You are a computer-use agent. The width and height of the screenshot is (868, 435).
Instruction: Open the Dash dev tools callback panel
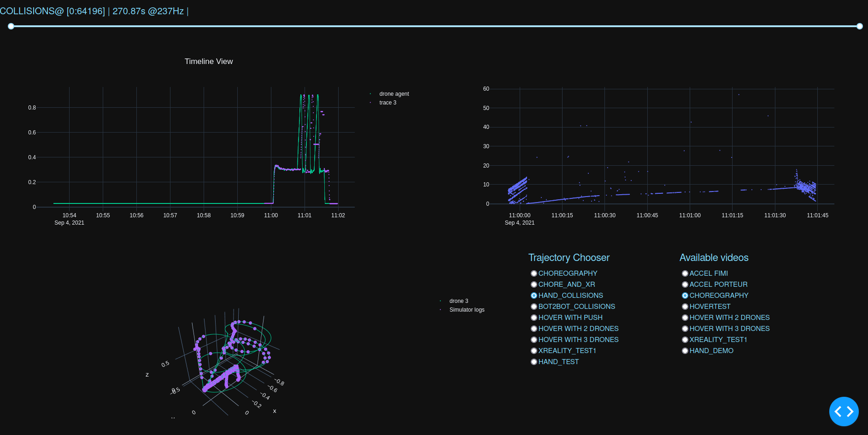[844, 412]
